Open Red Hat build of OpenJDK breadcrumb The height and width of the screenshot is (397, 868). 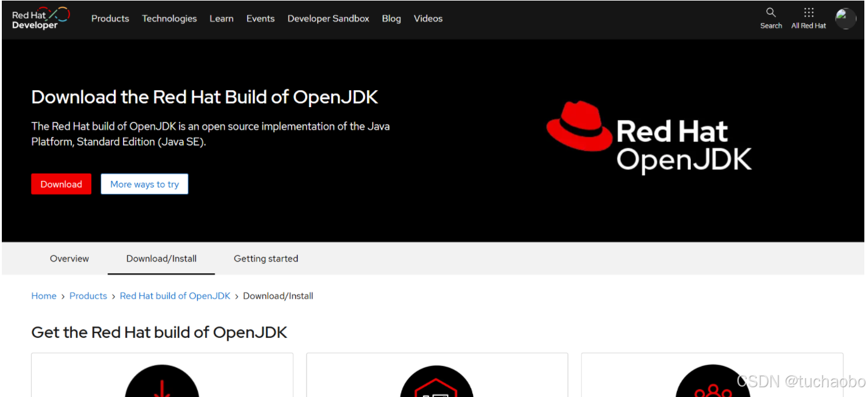(x=175, y=296)
